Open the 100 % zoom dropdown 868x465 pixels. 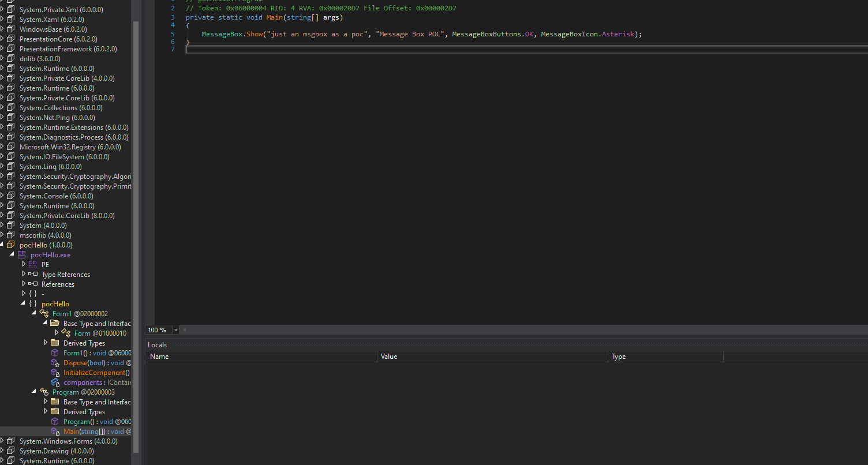(176, 330)
